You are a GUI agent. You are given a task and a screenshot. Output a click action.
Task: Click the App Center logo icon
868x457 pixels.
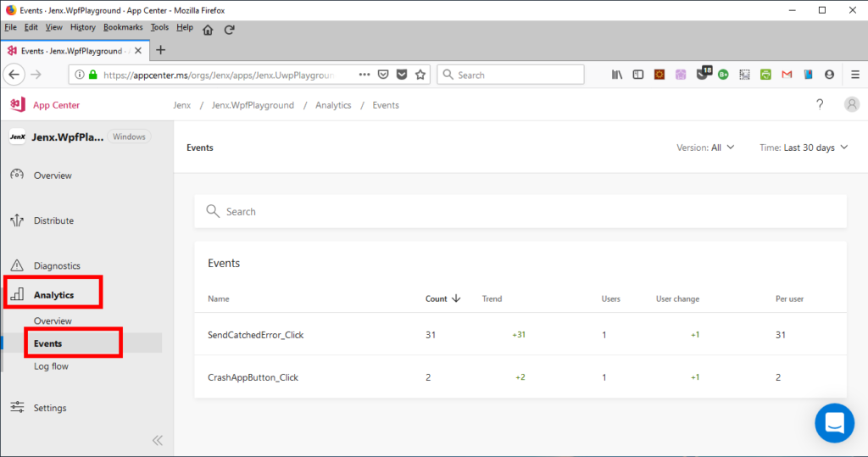[x=17, y=104]
